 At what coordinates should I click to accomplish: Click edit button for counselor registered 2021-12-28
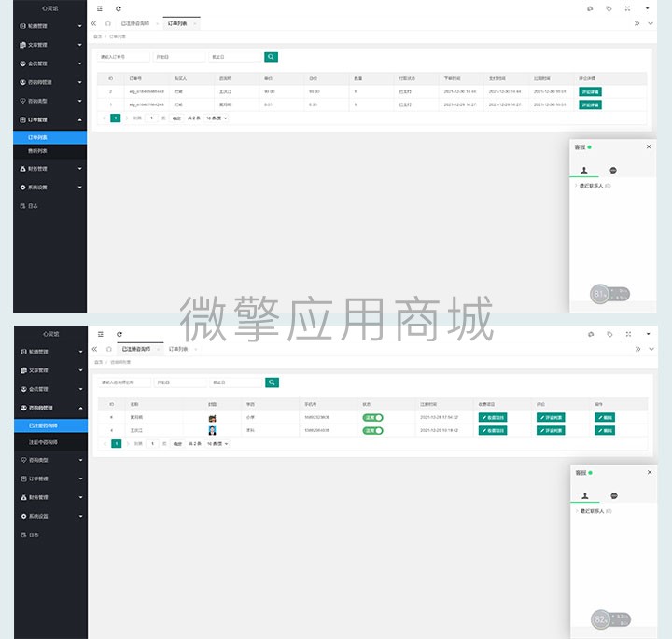tap(605, 418)
